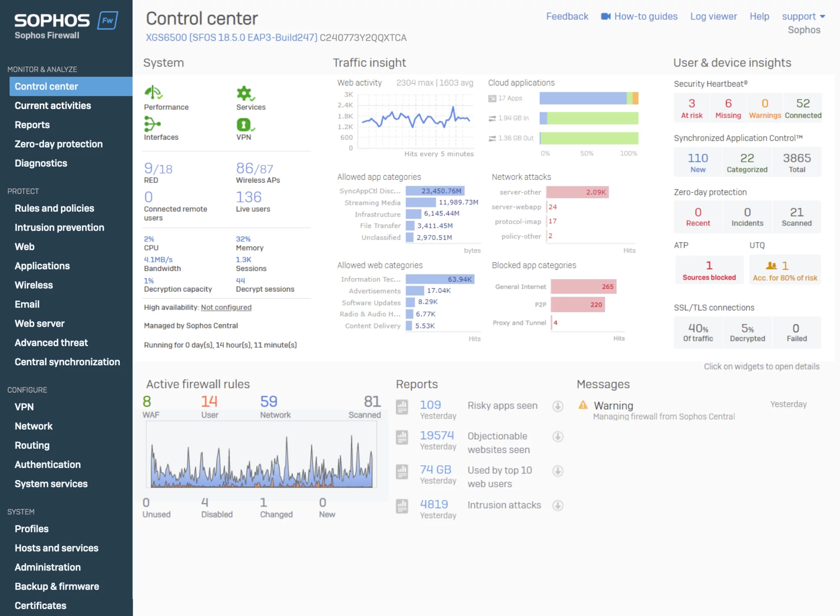Open Reports in sidebar

pos(32,125)
